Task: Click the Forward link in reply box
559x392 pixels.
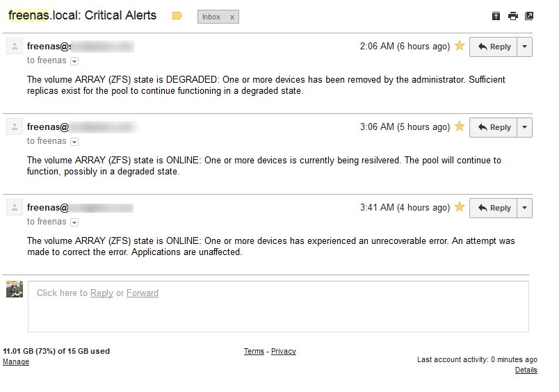Action: pyautogui.click(x=143, y=293)
